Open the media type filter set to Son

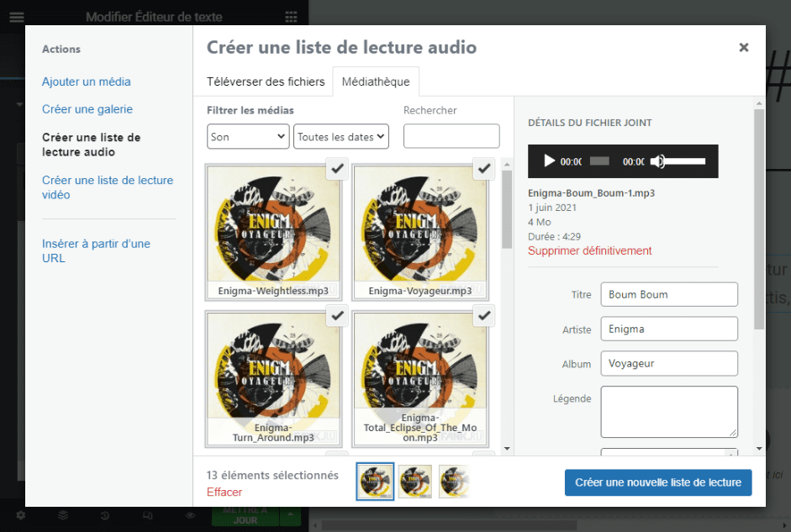pos(247,135)
